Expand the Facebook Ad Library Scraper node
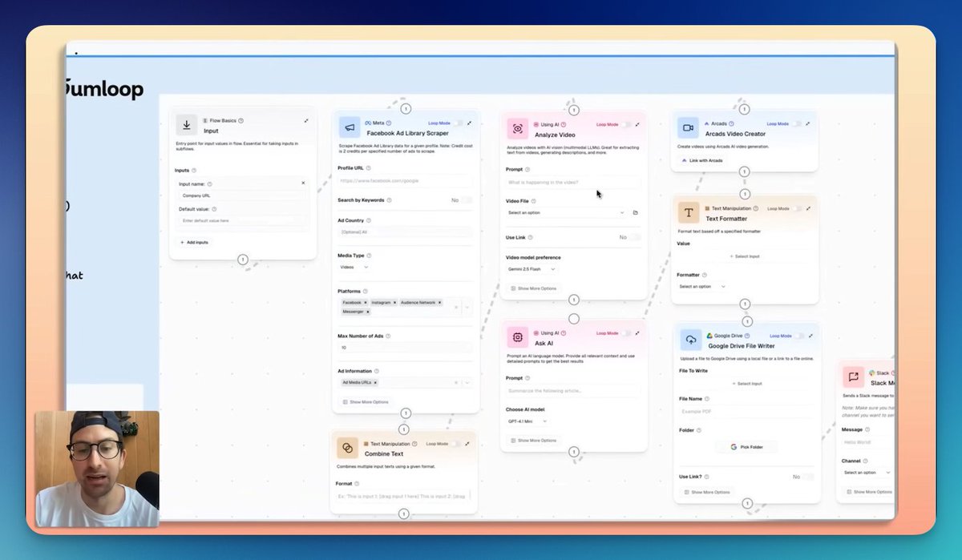The height and width of the screenshot is (560, 962). point(469,123)
